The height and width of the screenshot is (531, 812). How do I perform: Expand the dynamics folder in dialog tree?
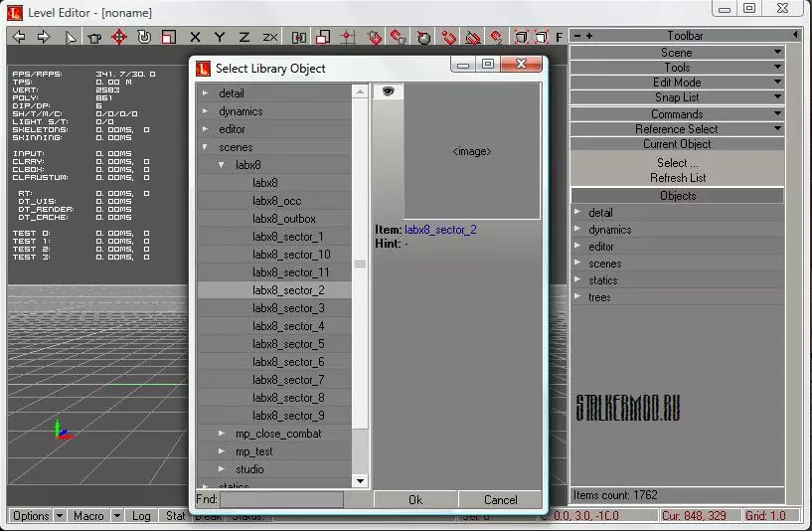[206, 111]
